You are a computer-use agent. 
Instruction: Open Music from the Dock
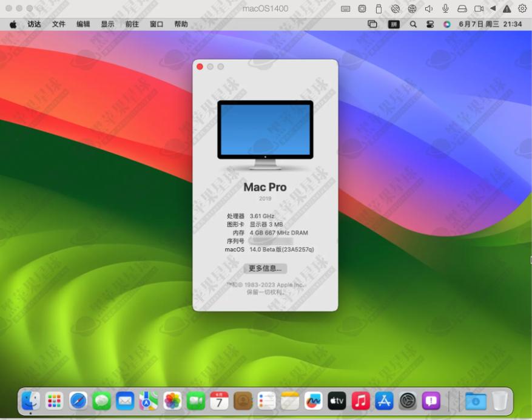pos(361,401)
